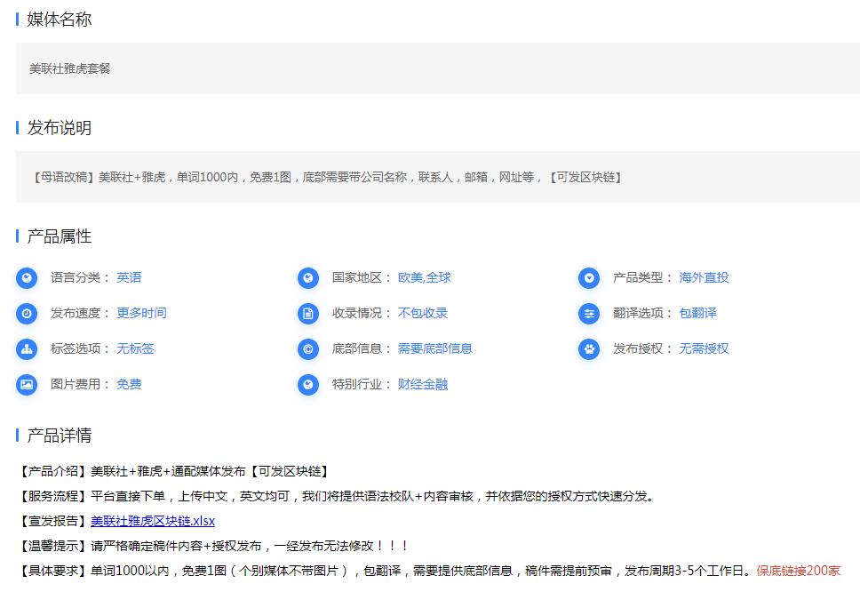868x608 pixels.
Task: Open the 美联社雅虎区块链.xlsx report link
Action: 153,521
